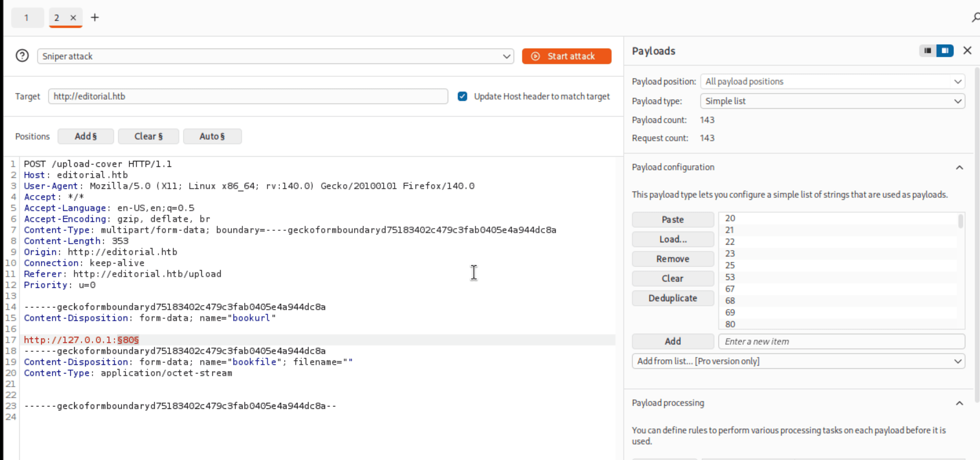The width and height of the screenshot is (980, 460).
Task: Click the Content-Length: 353 header line
Action: 76,241
